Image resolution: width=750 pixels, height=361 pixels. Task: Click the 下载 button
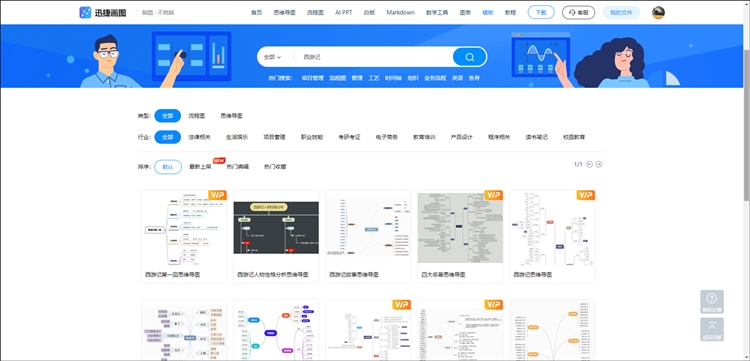coord(541,12)
